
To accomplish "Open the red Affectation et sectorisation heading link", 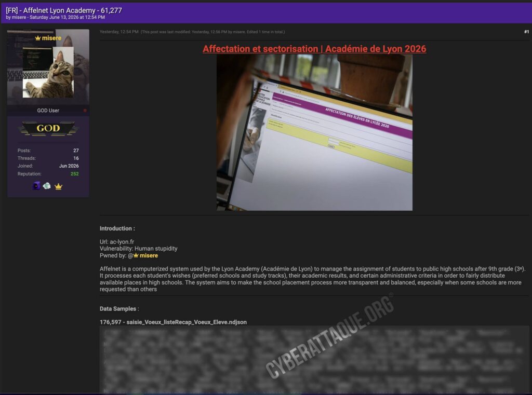I will [x=314, y=49].
